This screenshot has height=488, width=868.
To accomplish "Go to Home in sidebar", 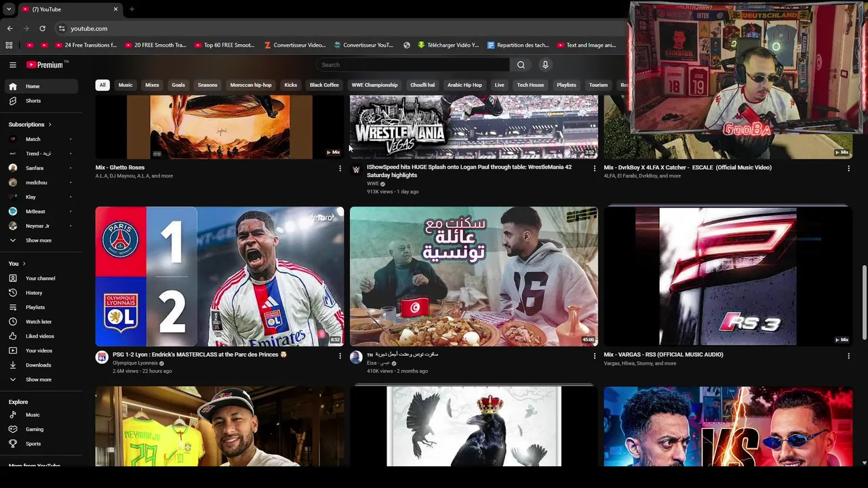I will click(x=41, y=86).
